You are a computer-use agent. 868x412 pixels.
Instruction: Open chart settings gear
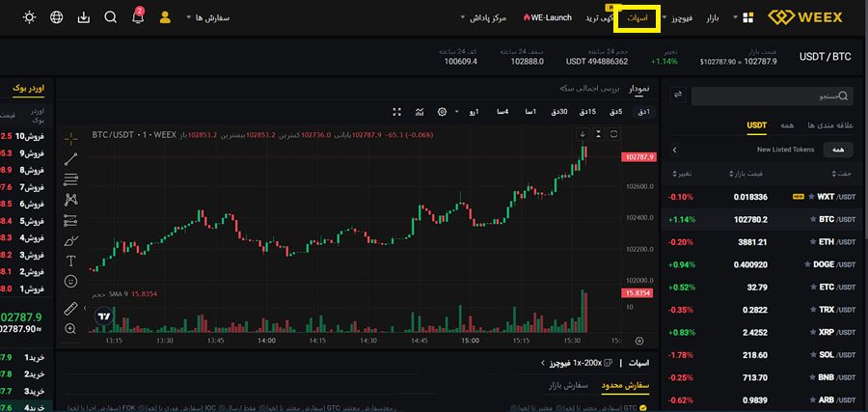[442, 112]
